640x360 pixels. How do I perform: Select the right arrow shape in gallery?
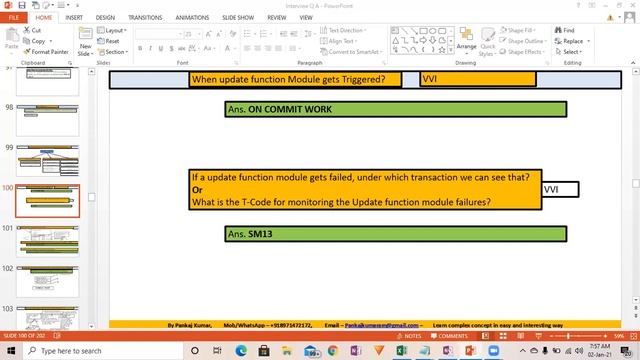point(423,40)
